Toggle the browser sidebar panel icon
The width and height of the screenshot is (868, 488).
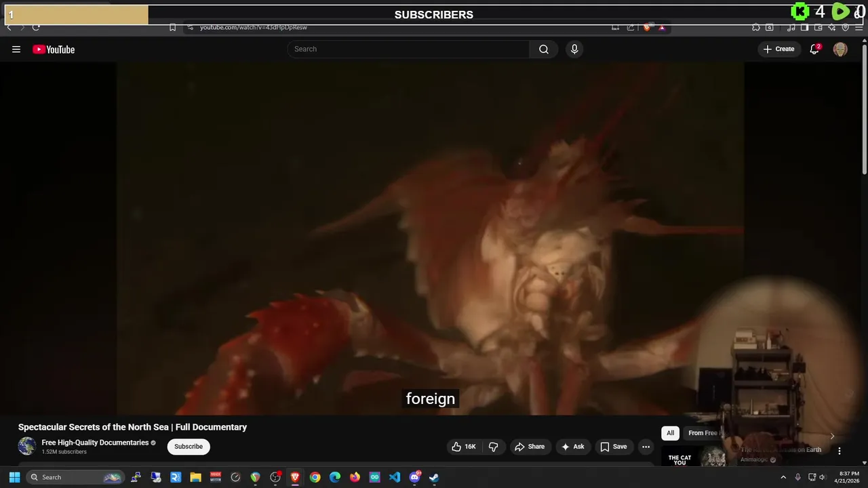tap(804, 27)
